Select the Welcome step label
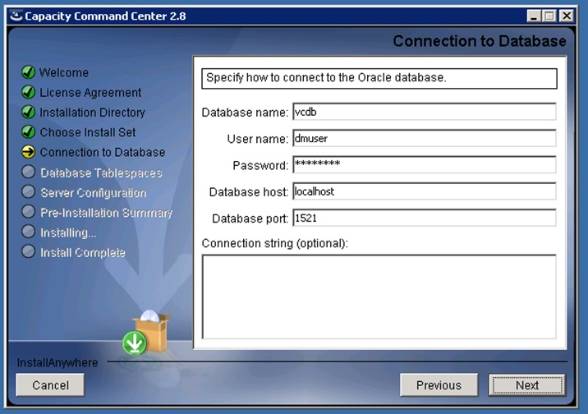 (64, 72)
